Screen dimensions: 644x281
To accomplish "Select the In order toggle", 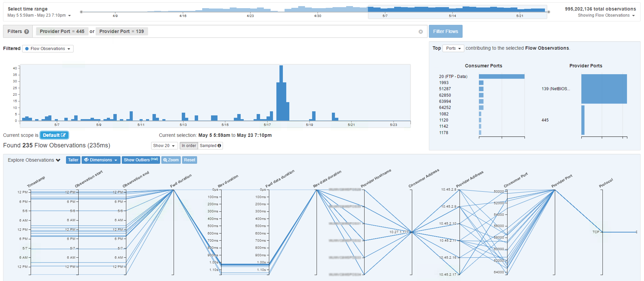I will [189, 146].
